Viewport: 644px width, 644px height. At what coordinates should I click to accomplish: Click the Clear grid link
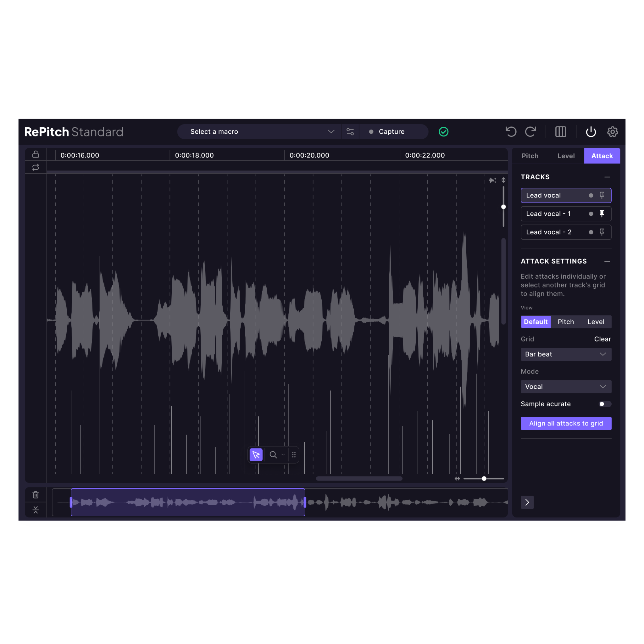pos(602,339)
